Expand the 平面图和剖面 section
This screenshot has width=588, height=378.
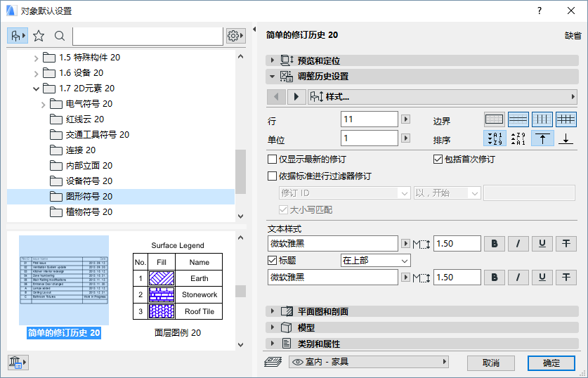[273, 311]
